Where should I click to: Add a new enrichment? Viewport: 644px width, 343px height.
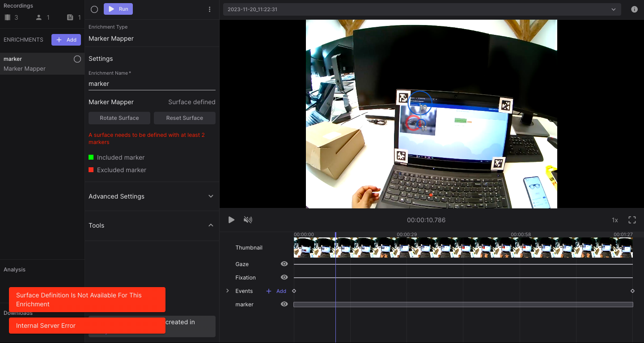[x=66, y=40]
